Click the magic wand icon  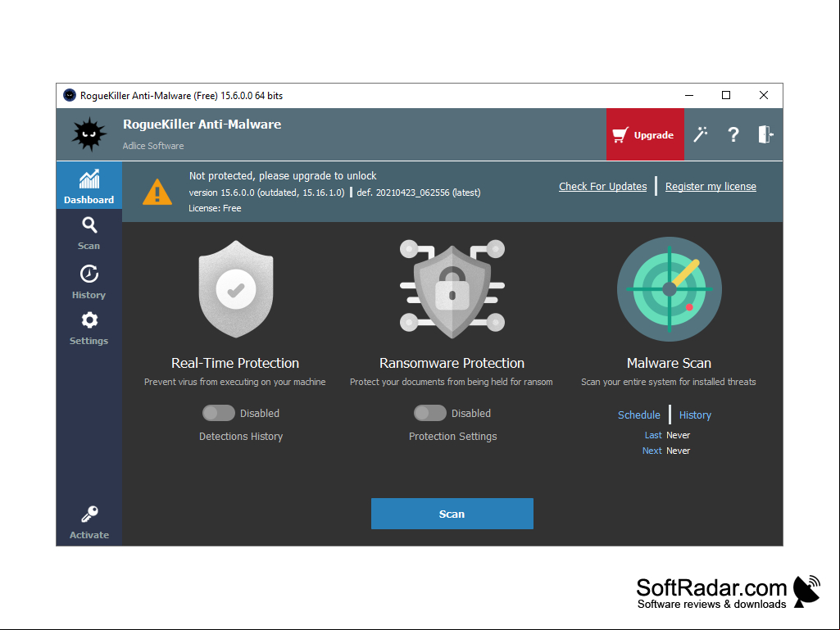point(701,134)
